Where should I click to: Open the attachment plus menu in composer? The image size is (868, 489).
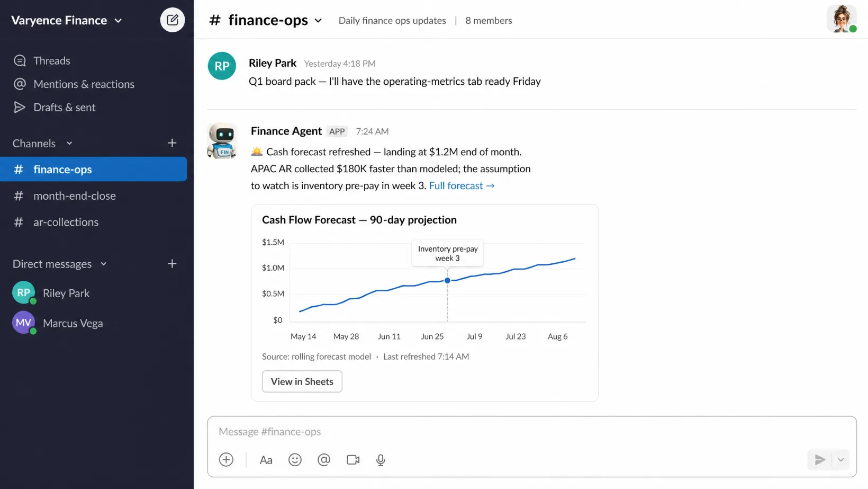tap(226, 459)
